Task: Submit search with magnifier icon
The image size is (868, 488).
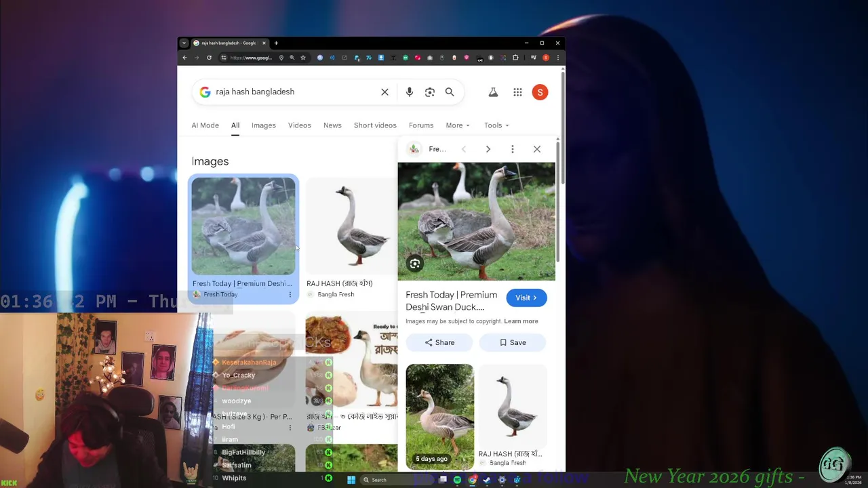Action: pyautogui.click(x=450, y=92)
